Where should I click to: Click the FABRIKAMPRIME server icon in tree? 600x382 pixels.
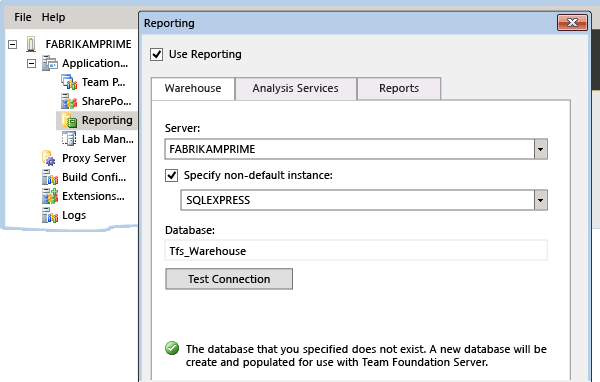point(31,44)
